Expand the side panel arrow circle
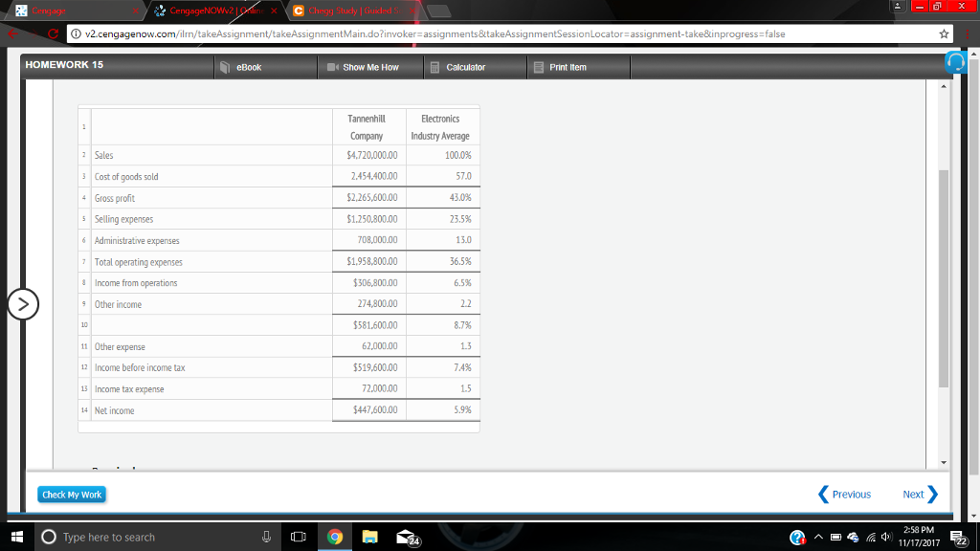This screenshot has height=551, width=980. (x=23, y=304)
